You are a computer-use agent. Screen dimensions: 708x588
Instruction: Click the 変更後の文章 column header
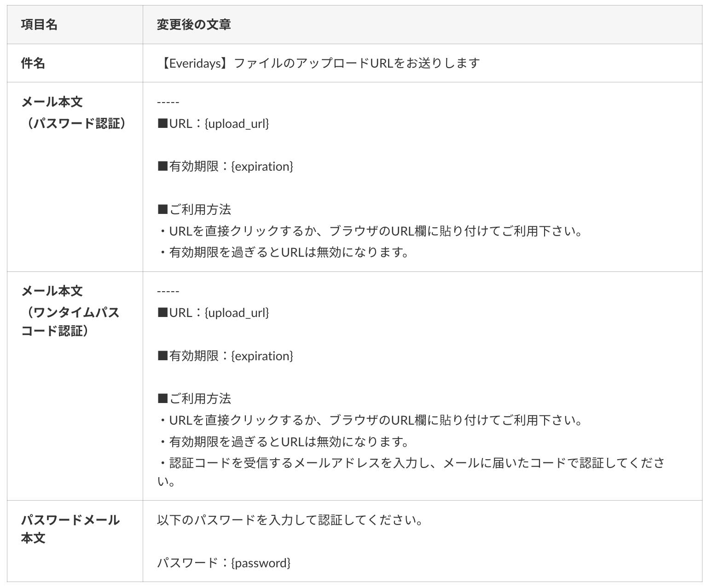(x=193, y=25)
